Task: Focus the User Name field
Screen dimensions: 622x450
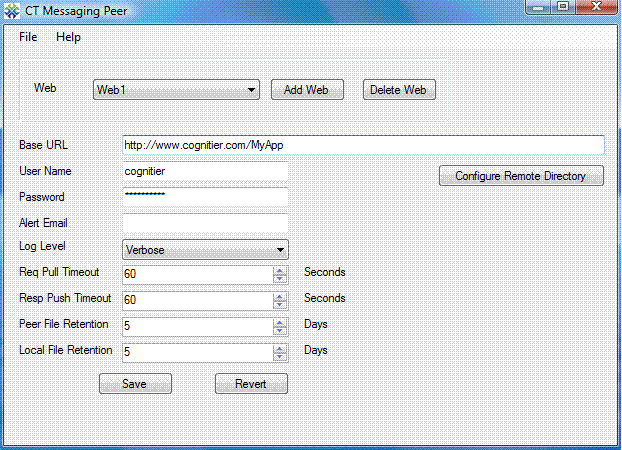Action: pos(205,171)
